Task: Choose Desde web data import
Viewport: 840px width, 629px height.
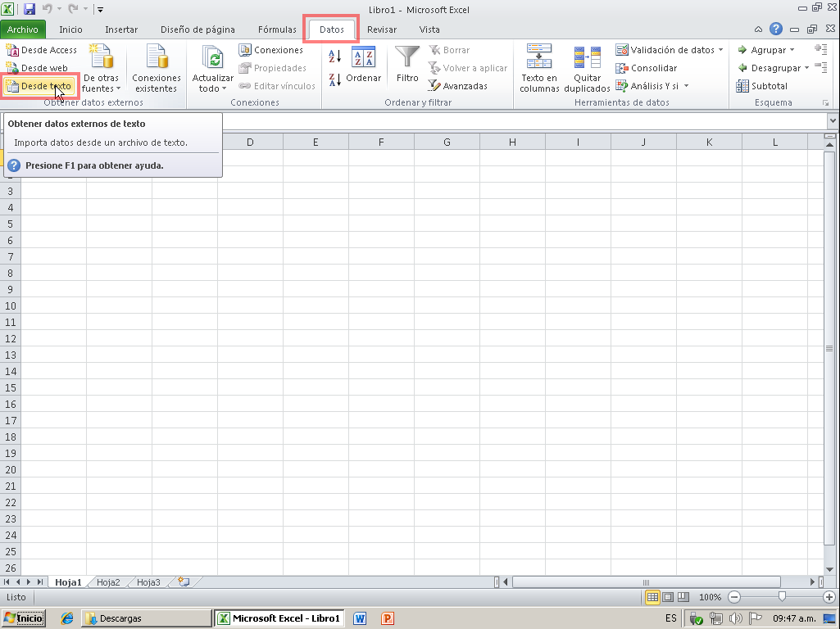Action: click(37, 68)
